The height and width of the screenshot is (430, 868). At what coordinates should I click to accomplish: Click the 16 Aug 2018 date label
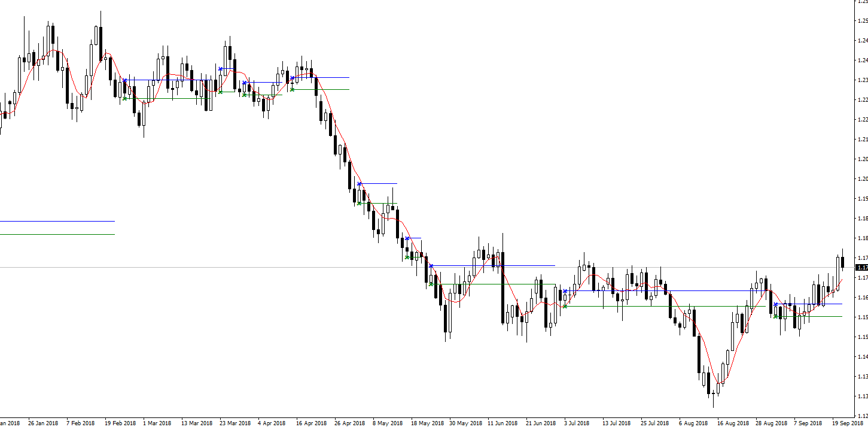(x=732, y=423)
